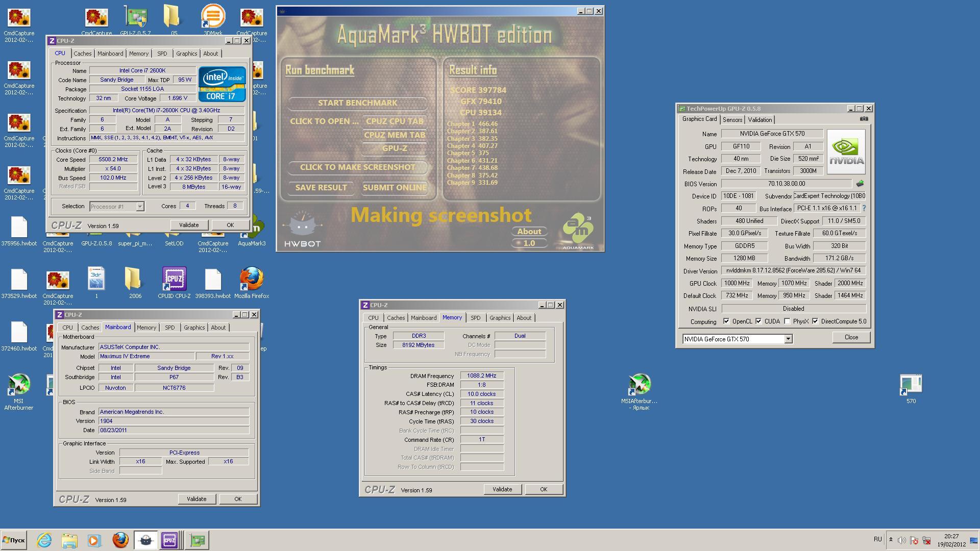Open 375956.hwbot desktop file
This screenshot has height=551, width=980.
(x=19, y=231)
